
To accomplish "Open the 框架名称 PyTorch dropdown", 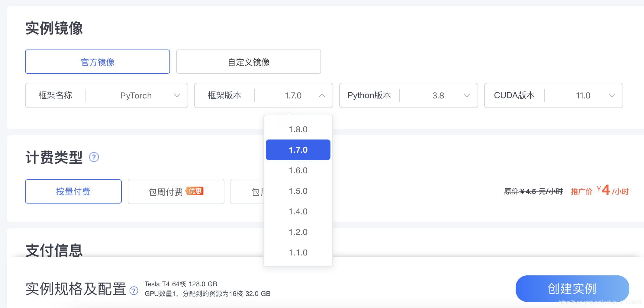I will tap(107, 95).
